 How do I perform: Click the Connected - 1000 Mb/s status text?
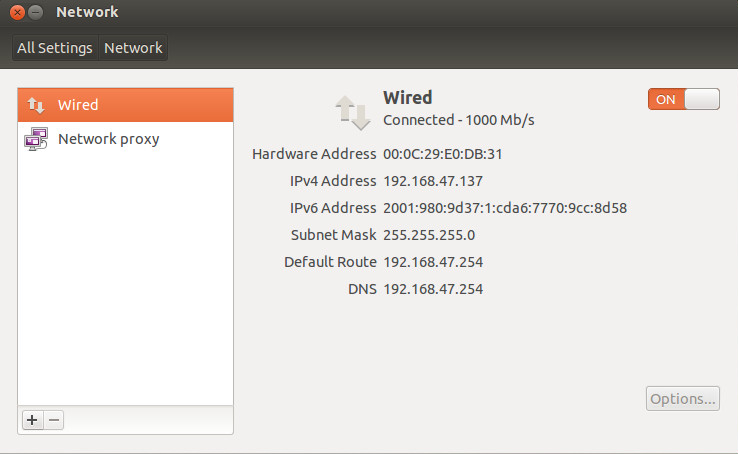tap(459, 120)
